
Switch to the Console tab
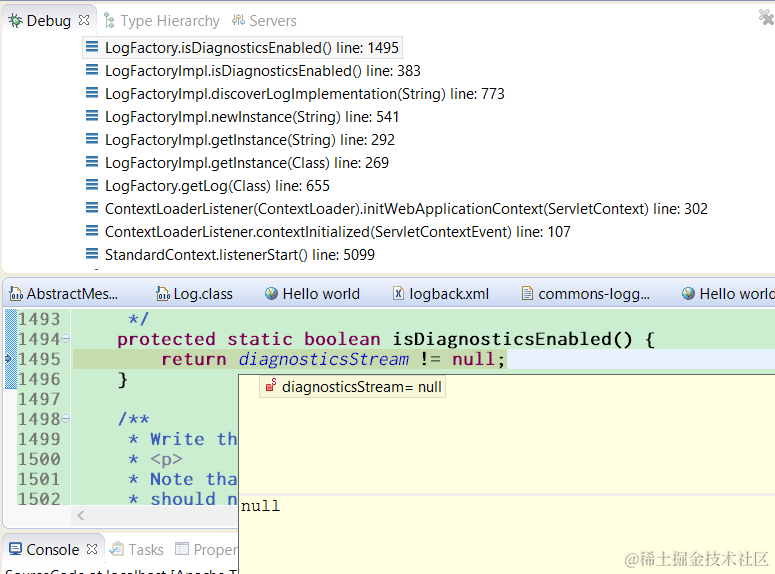click(52, 550)
